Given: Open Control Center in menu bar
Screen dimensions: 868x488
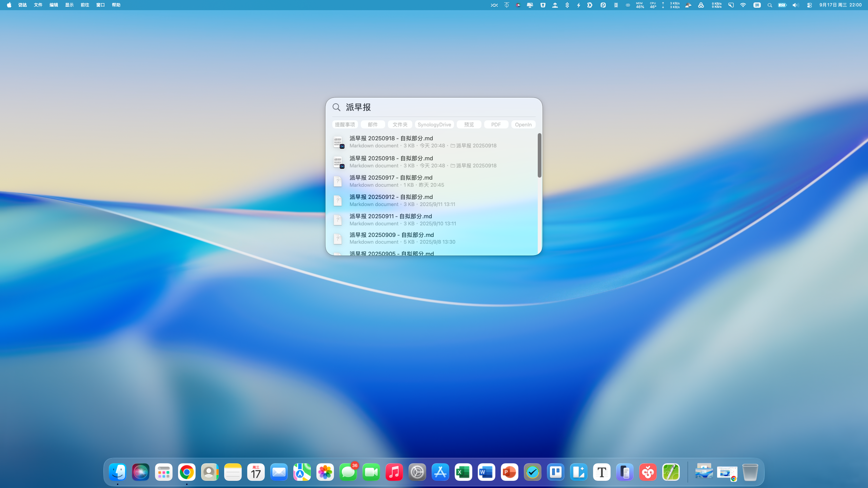Looking at the screenshot, I should click(x=809, y=5).
